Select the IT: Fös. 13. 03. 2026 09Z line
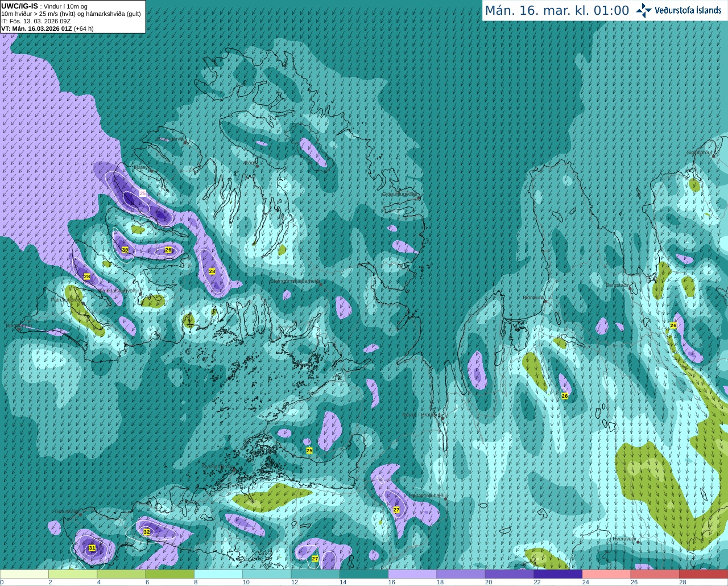Viewport: 728px width, 586px height. click(x=36, y=21)
